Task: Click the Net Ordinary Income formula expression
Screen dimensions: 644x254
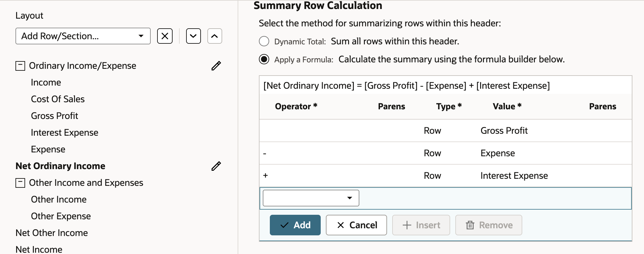Action: pyautogui.click(x=407, y=86)
